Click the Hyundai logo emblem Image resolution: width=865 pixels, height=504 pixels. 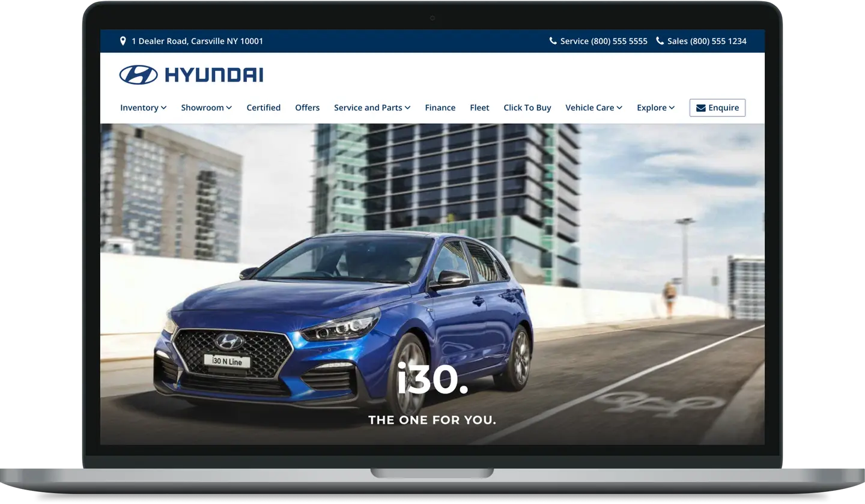point(138,75)
